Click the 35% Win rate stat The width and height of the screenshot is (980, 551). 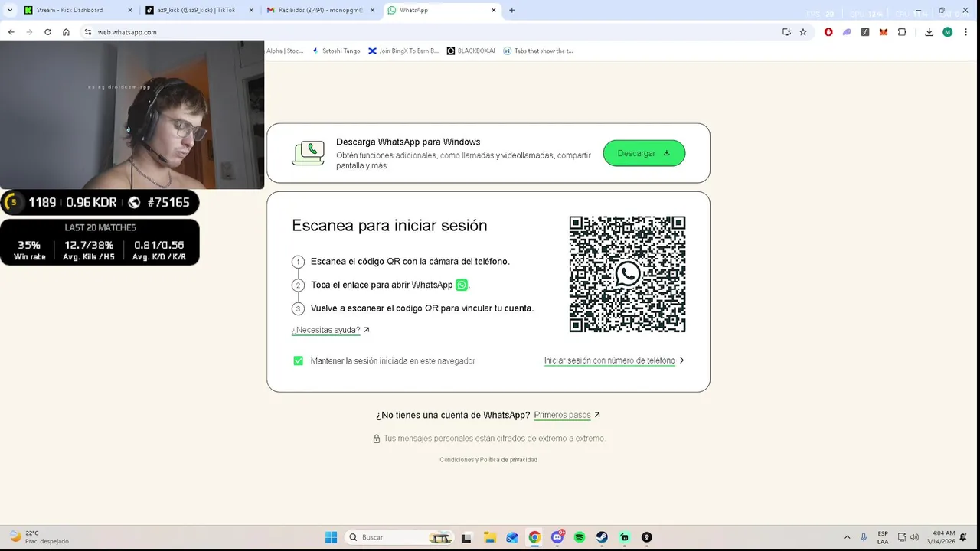(x=29, y=250)
